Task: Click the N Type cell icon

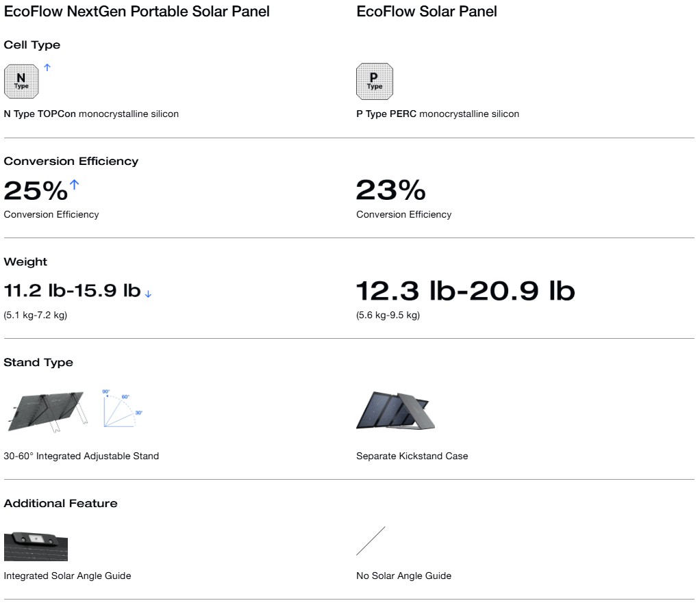Action: point(21,81)
